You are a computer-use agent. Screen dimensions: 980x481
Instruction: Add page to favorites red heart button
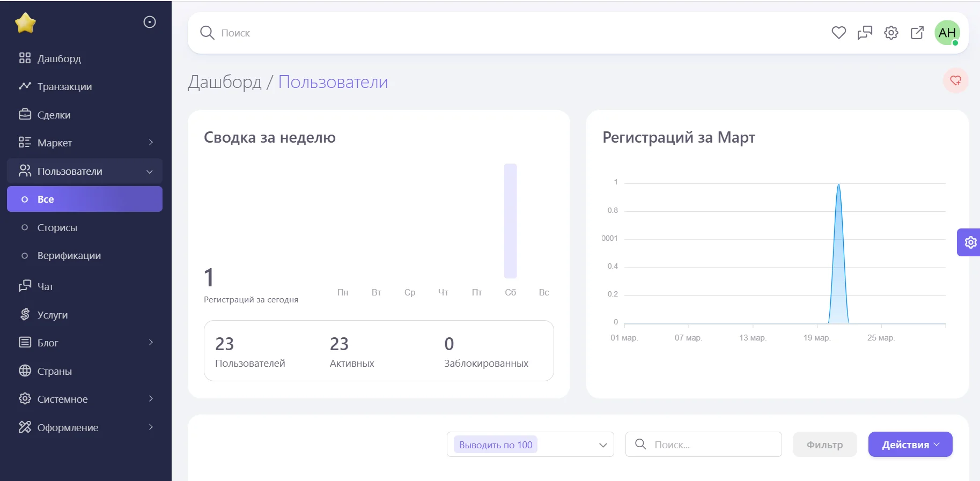[x=955, y=80]
